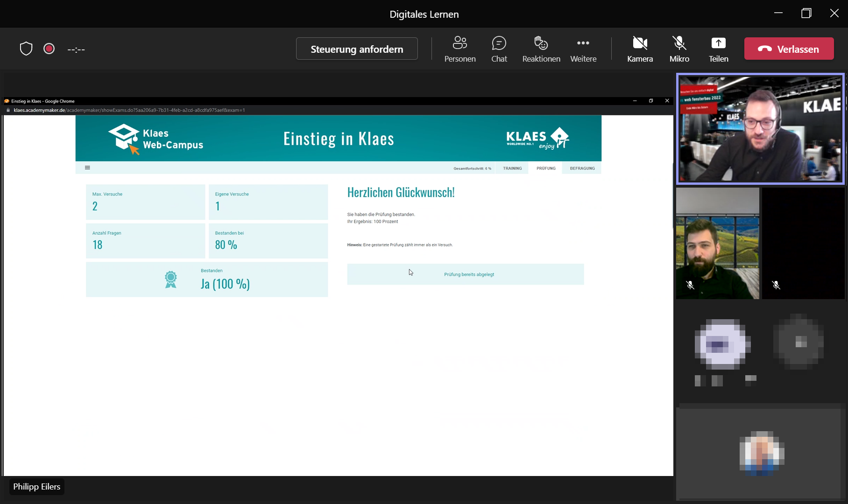The height and width of the screenshot is (504, 848).
Task: Switch to the BEFRAGUNG tab
Action: [x=582, y=168]
